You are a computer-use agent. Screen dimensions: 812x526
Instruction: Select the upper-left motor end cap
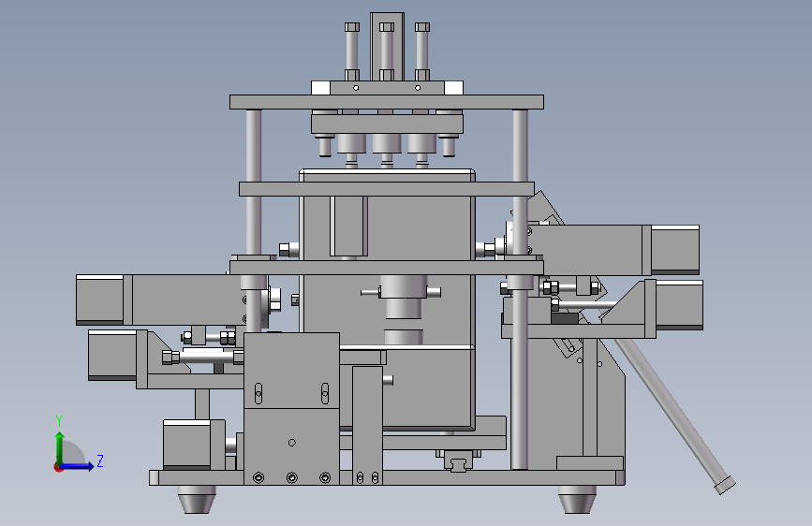[99, 300]
